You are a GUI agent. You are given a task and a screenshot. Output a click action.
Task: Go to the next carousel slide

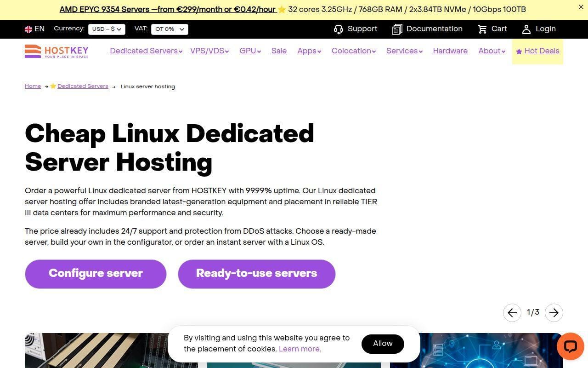click(x=554, y=313)
